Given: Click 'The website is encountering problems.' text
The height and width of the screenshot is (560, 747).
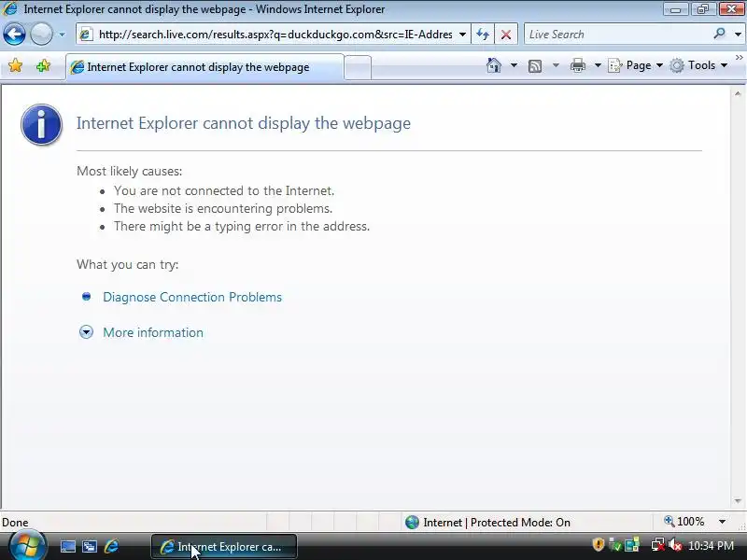Looking at the screenshot, I should (x=223, y=208).
